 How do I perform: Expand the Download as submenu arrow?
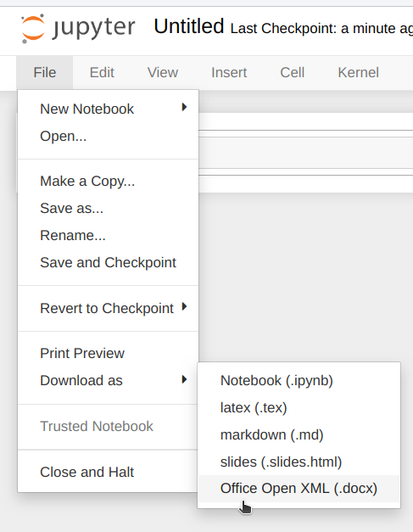(x=184, y=379)
